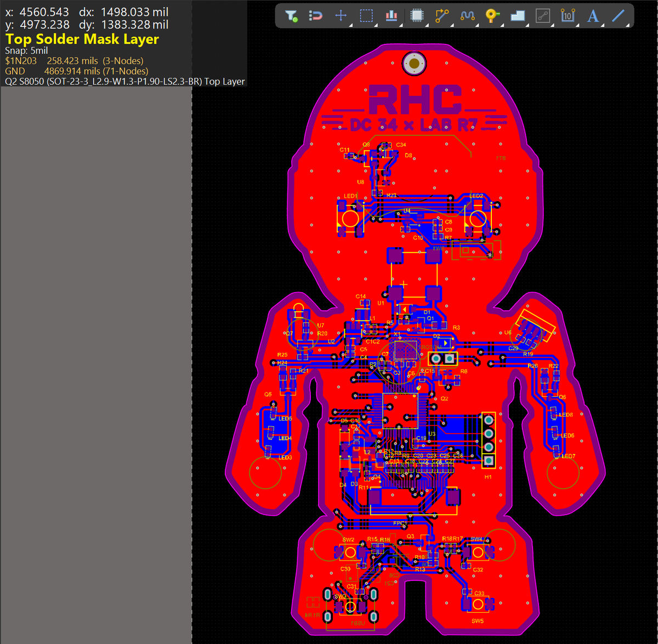Select the Place Line tool
The image size is (658, 644).
618,15
